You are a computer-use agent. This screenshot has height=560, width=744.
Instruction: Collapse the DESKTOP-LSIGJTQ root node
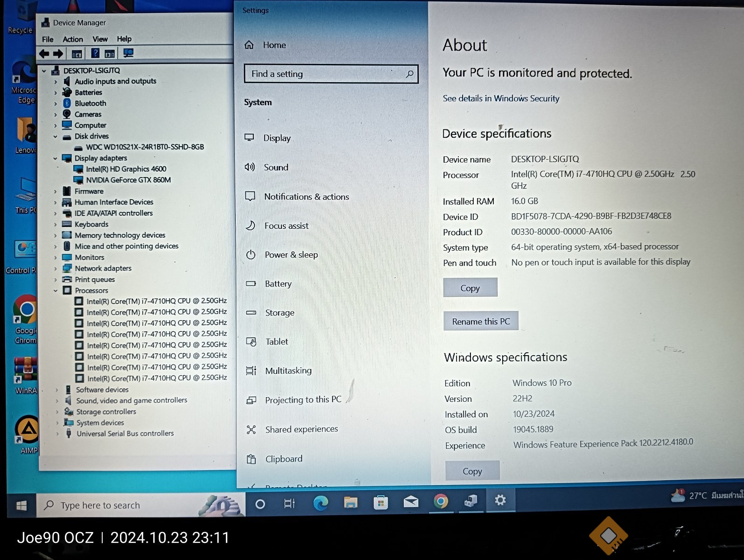point(44,71)
